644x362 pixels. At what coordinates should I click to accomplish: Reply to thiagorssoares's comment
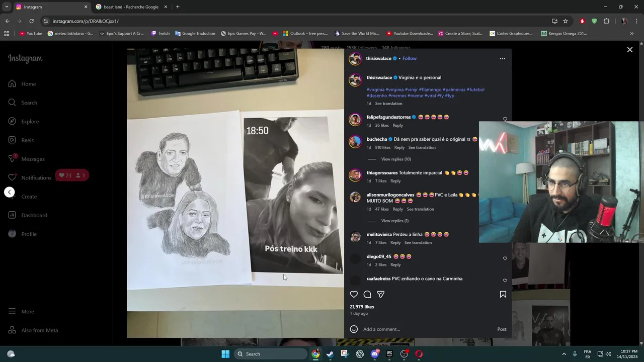pyautogui.click(x=395, y=181)
